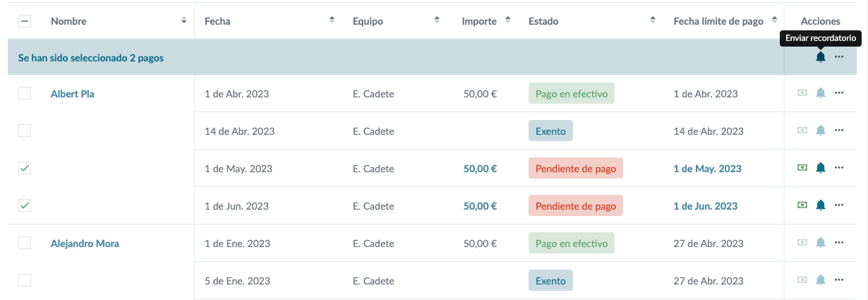Click the bulk send reminder bell icon
This screenshot has width=868, height=300.
pyautogui.click(x=820, y=57)
